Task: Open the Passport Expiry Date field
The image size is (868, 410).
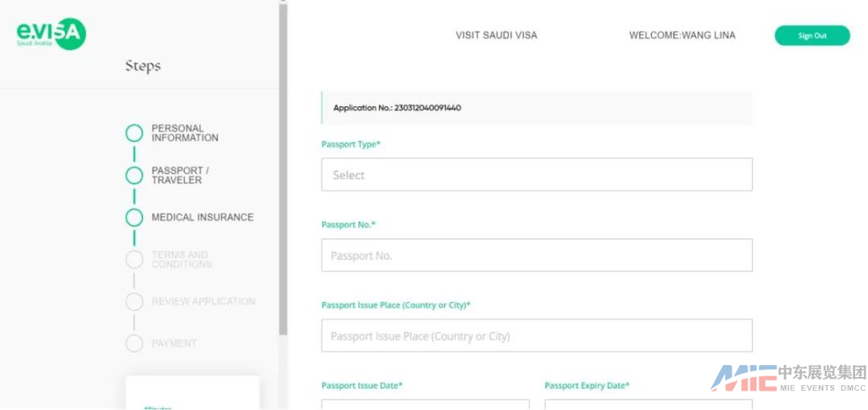Action: (648, 404)
